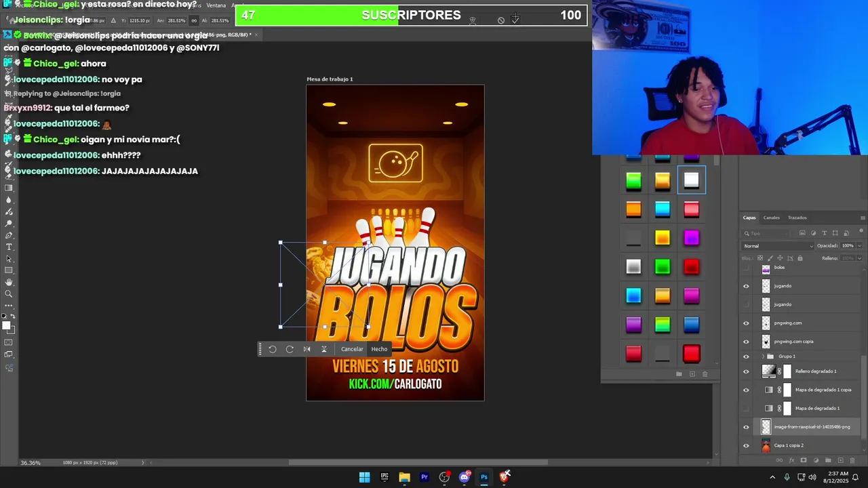Select the Zoom tool
Viewport: 868px width, 488px height.
click(x=9, y=294)
